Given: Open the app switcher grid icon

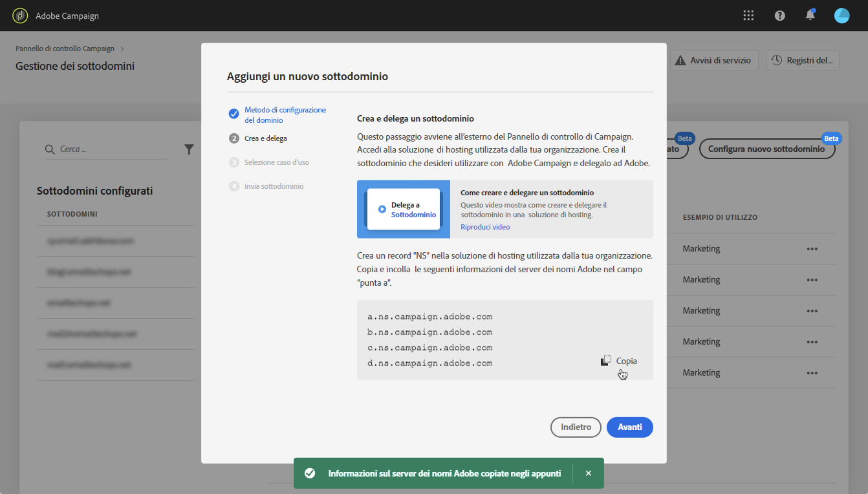Looking at the screenshot, I should 749,16.
